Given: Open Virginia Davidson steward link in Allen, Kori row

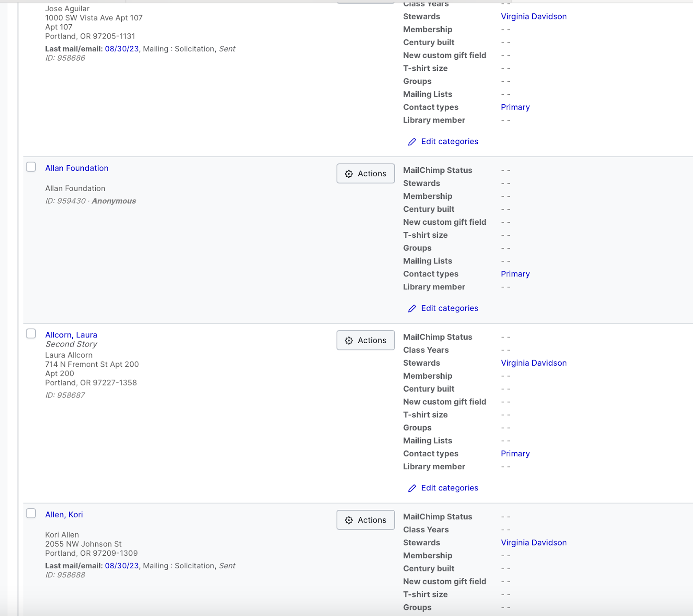Looking at the screenshot, I should pyautogui.click(x=534, y=543).
